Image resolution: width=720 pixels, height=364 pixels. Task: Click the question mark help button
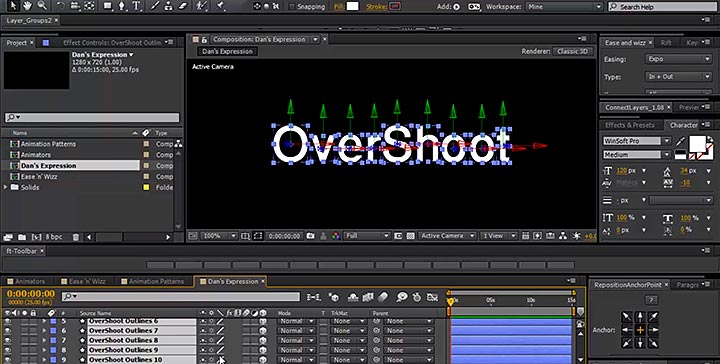(x=651, y=300)
